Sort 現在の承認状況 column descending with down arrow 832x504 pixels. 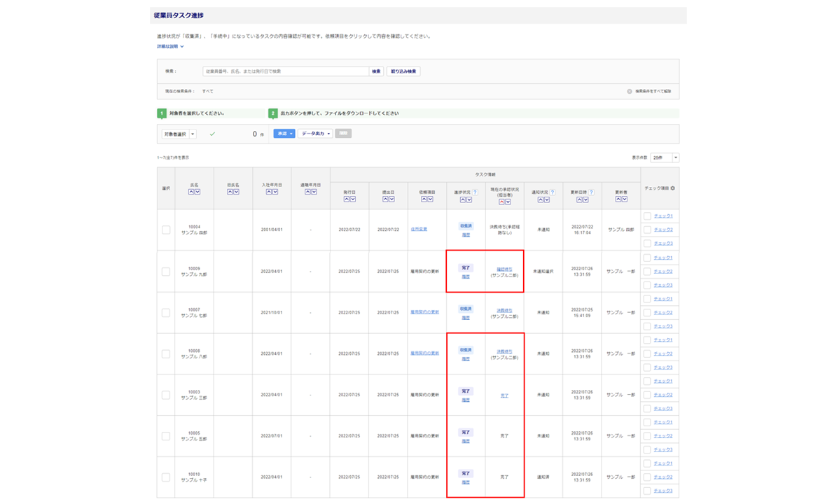508,202
